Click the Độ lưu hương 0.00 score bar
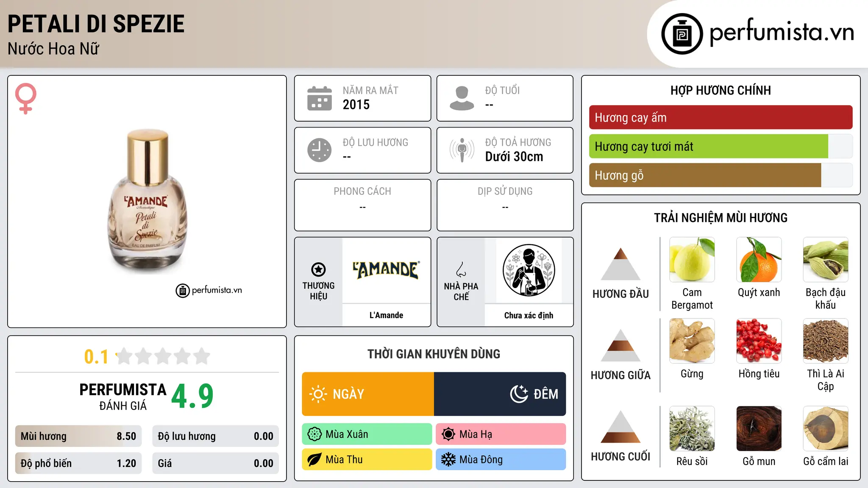868x488 pixels. tap(216, 436)
